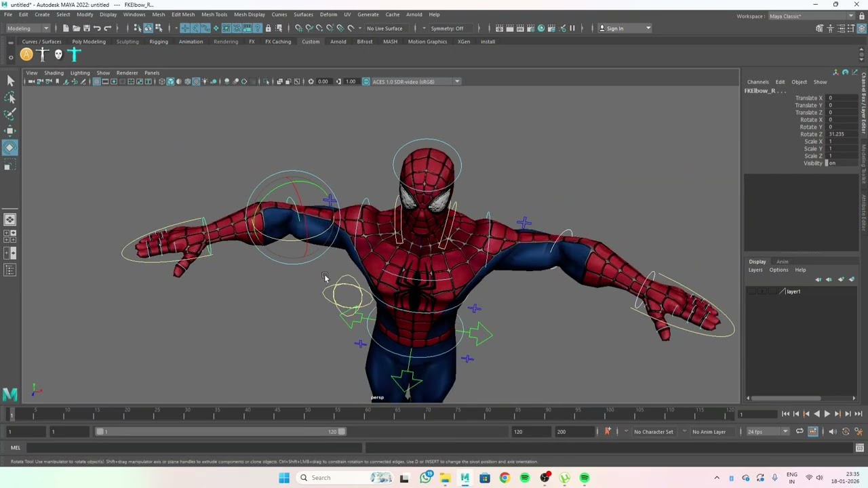Open WhatsApp from taskbar
The height and width of the screenshot is (488, 868).
click(425, 478)
